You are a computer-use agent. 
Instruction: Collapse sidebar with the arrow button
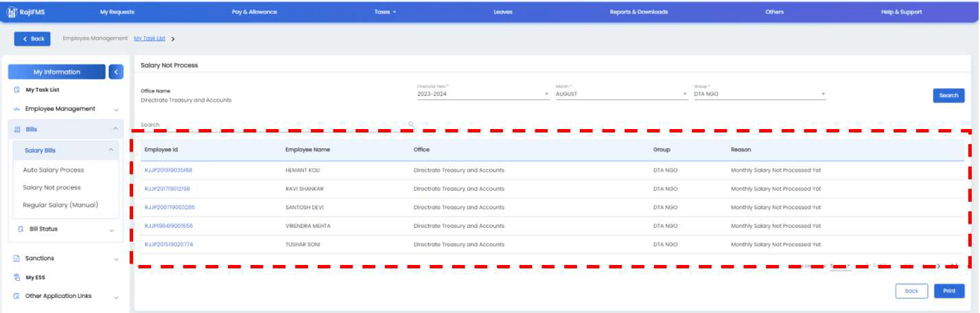116,71
